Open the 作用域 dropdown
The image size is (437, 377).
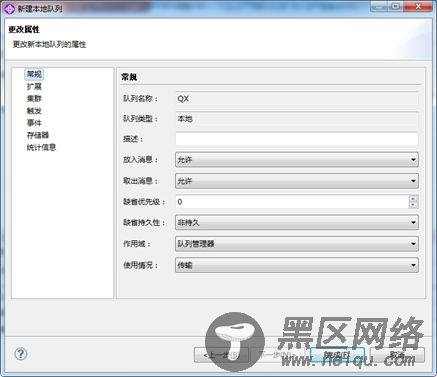[x=297, y=244]
